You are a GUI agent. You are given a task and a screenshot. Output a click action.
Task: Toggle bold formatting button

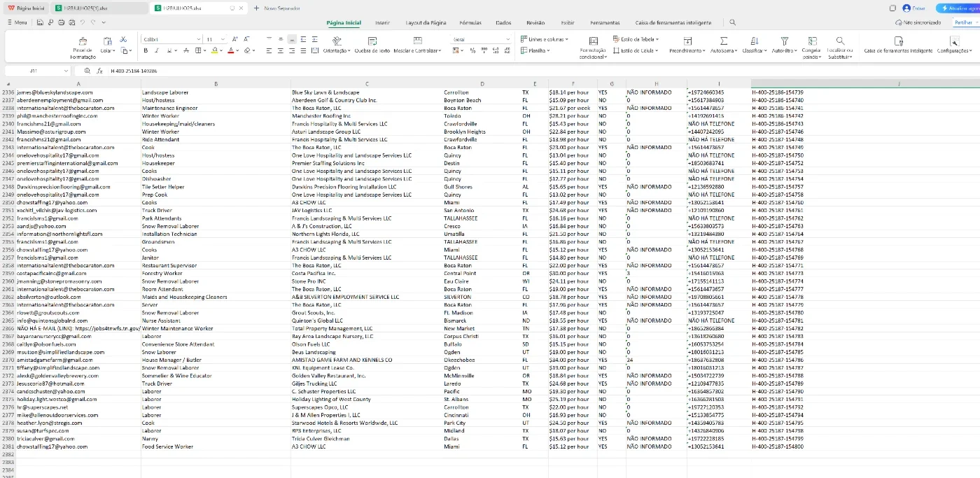(x=146, y=50)
